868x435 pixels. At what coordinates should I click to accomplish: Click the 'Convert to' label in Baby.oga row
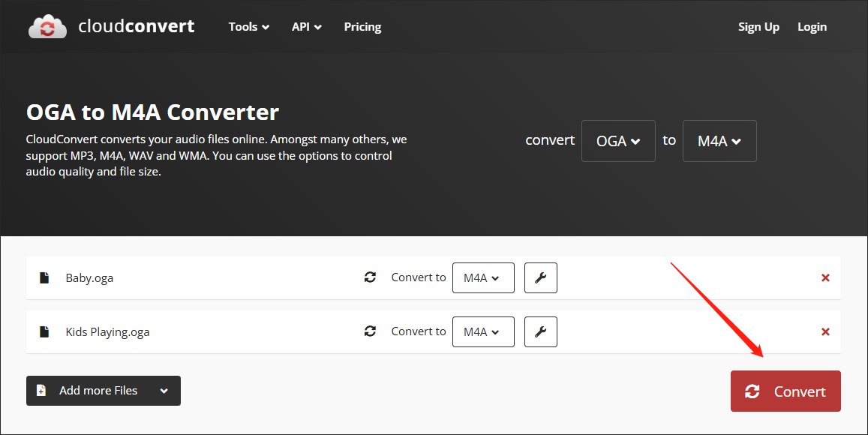[419, 277]
